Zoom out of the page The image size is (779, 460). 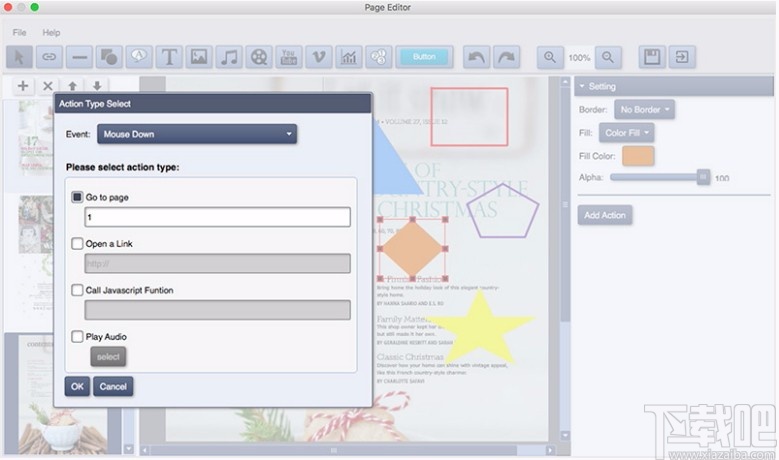pyautogui.click(x=608, y=57)
